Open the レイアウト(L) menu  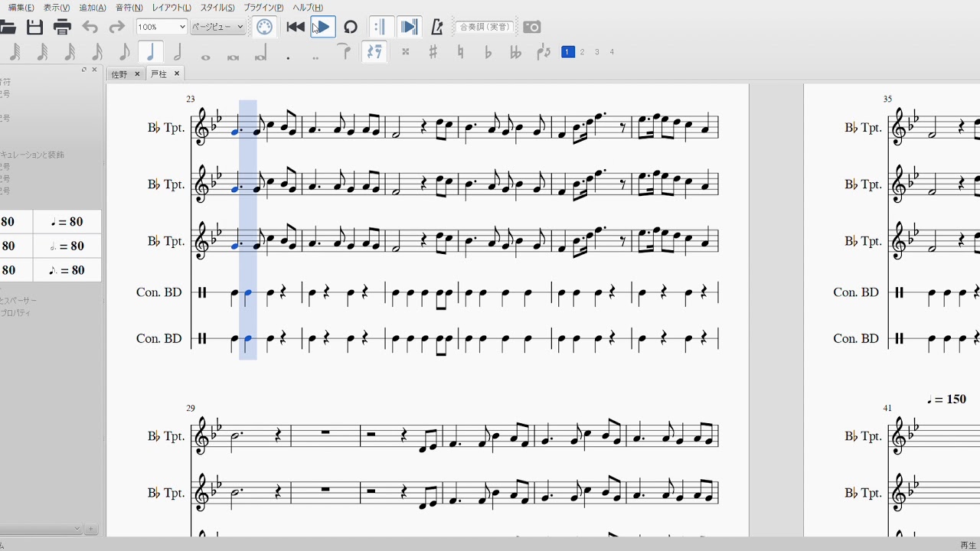coord(171,8)
